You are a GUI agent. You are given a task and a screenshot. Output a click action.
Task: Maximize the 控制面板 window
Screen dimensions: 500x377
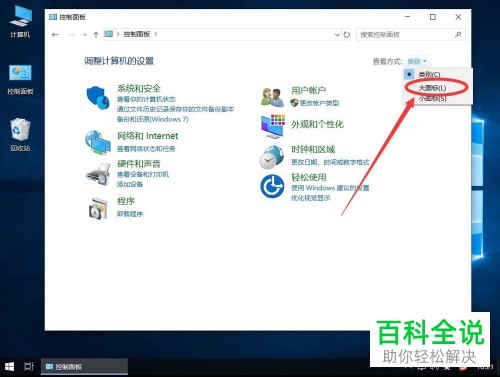point(433,17)
